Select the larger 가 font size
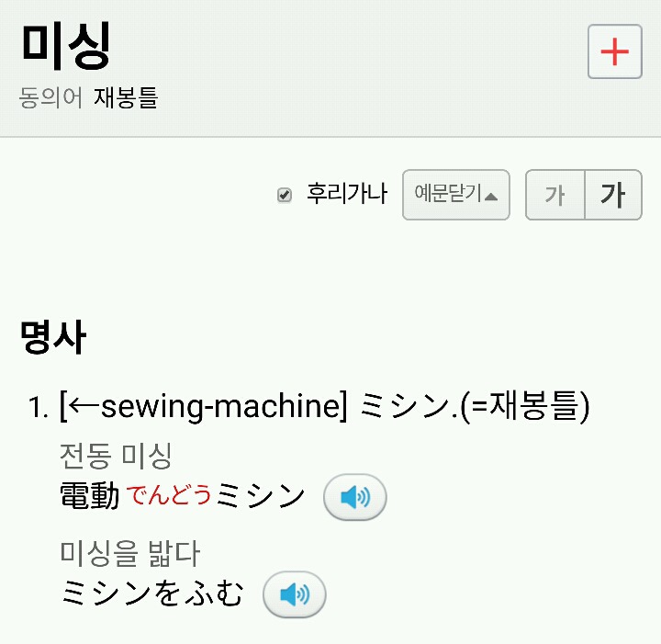The width and height of the screenshot is (661, 644). tap(613, 195)
